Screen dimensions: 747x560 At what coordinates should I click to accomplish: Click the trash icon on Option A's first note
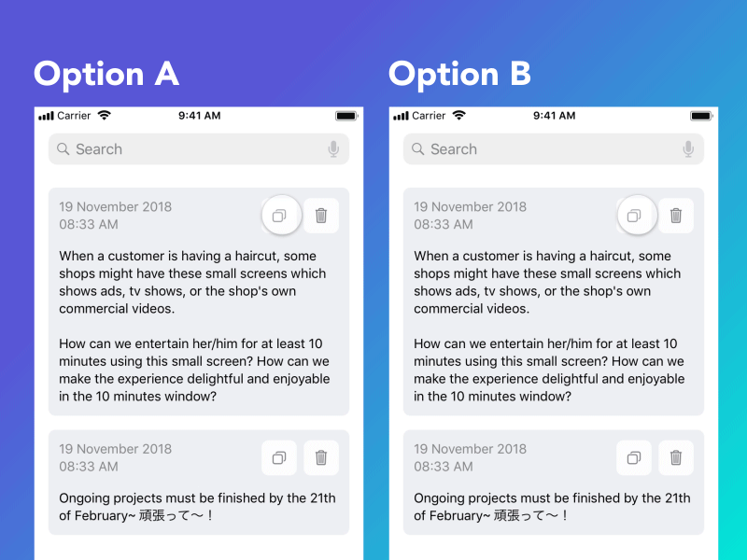321,215
